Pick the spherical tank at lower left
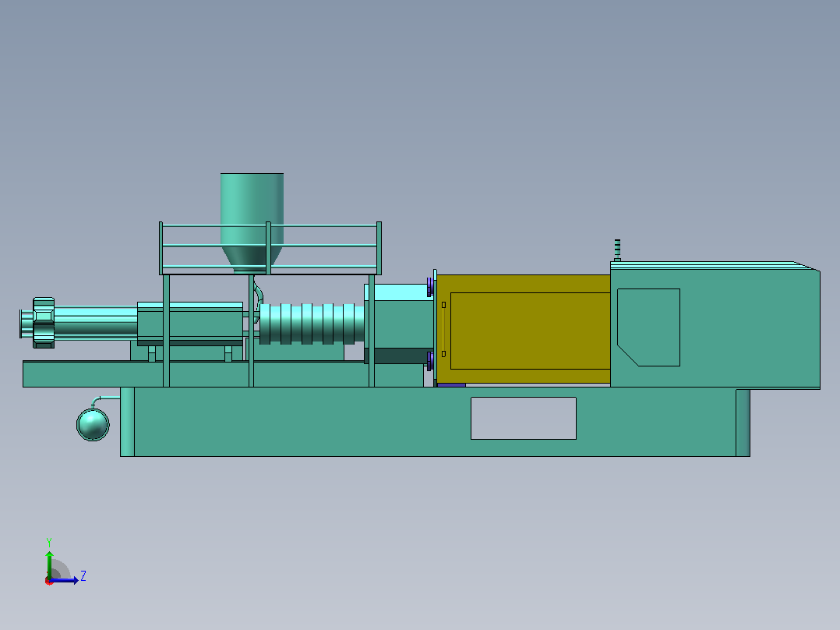 (93, 425)
